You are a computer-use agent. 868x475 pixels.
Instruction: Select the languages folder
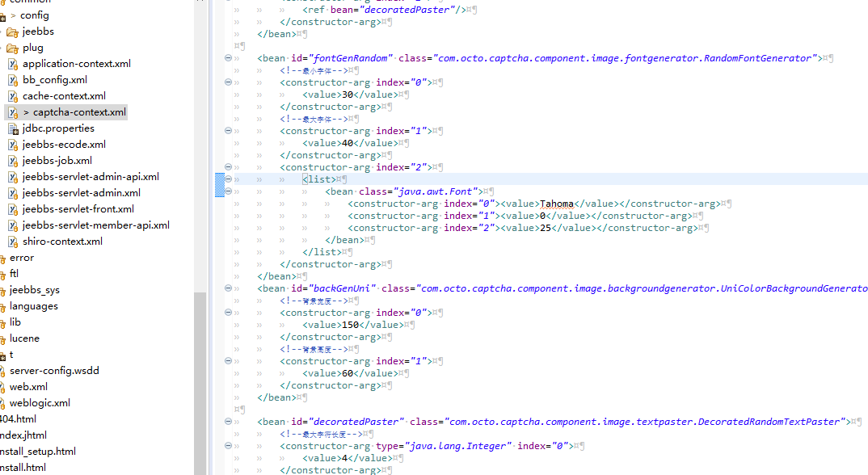(x=34, y=306)
